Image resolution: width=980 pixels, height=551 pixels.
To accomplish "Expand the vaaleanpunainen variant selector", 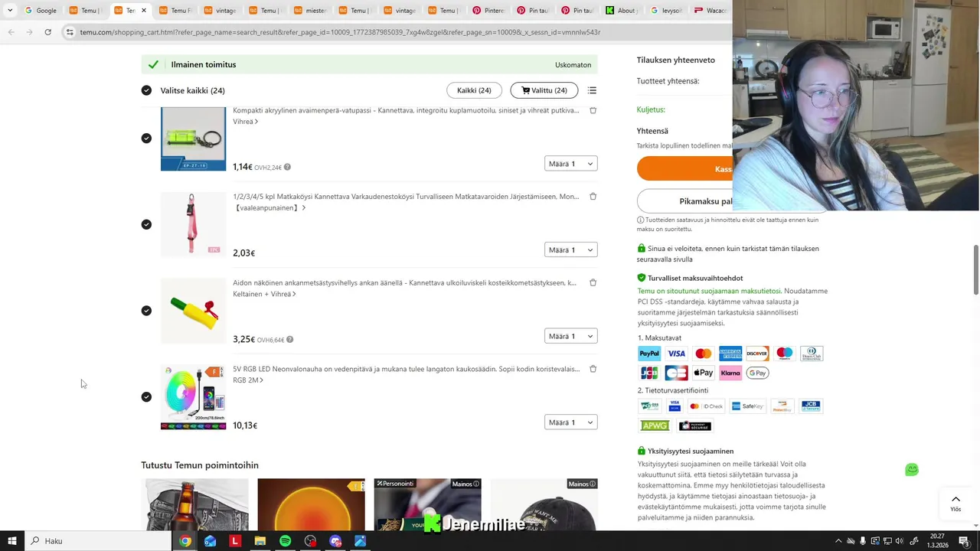I will [269, 208].
